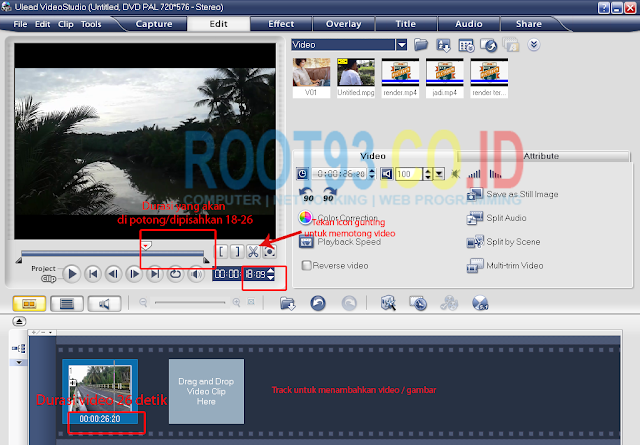Click the load video folder icon
The height and width of the screenshot is (445, 640).
click(x=421, y=44)
